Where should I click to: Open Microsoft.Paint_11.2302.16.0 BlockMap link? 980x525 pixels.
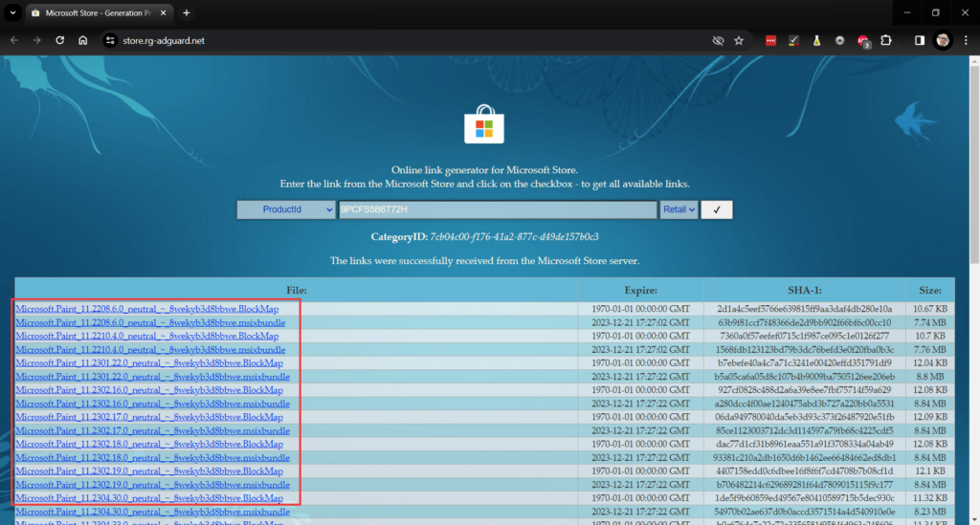149,390
